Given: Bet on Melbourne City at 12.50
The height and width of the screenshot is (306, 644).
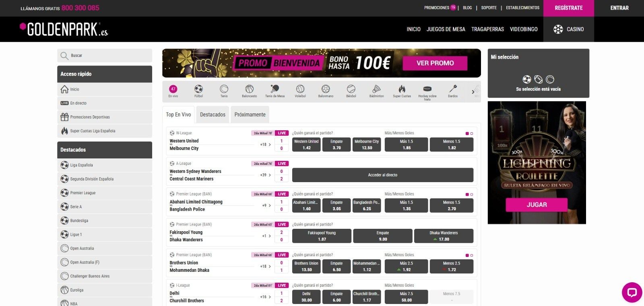Looking at the screenshot, I should tap(367, 145).
